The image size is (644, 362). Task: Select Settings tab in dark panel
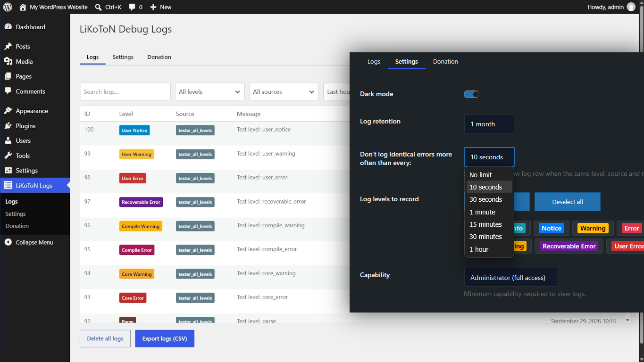coord(407,62)
